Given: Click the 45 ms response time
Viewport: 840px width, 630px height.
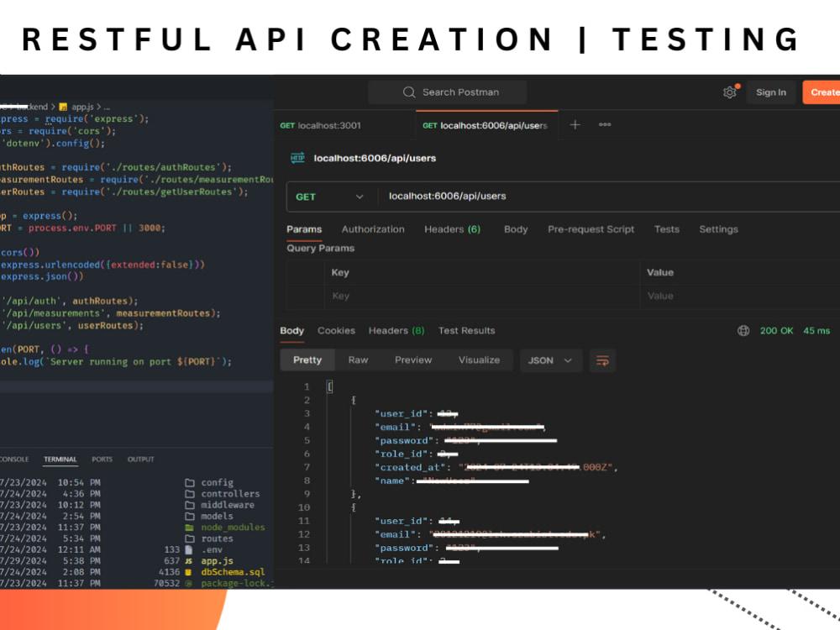Looking at the screenshot, I should click(x=816, y=330).
